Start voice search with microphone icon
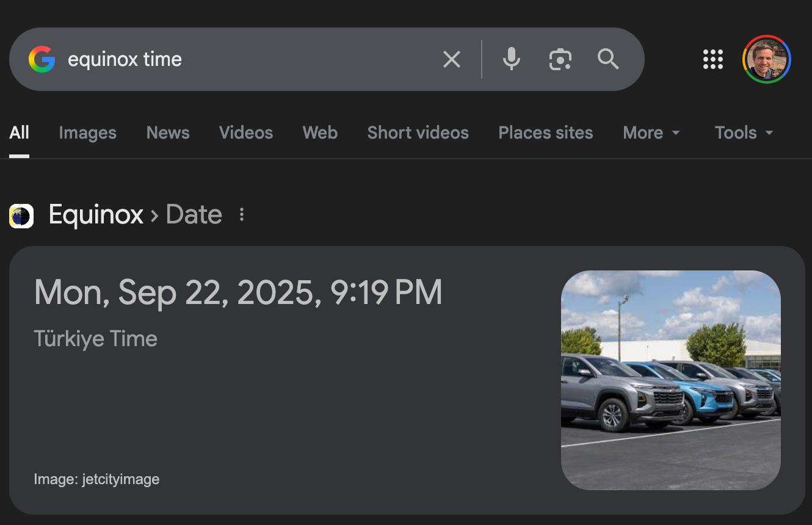 tap(512, 59)
